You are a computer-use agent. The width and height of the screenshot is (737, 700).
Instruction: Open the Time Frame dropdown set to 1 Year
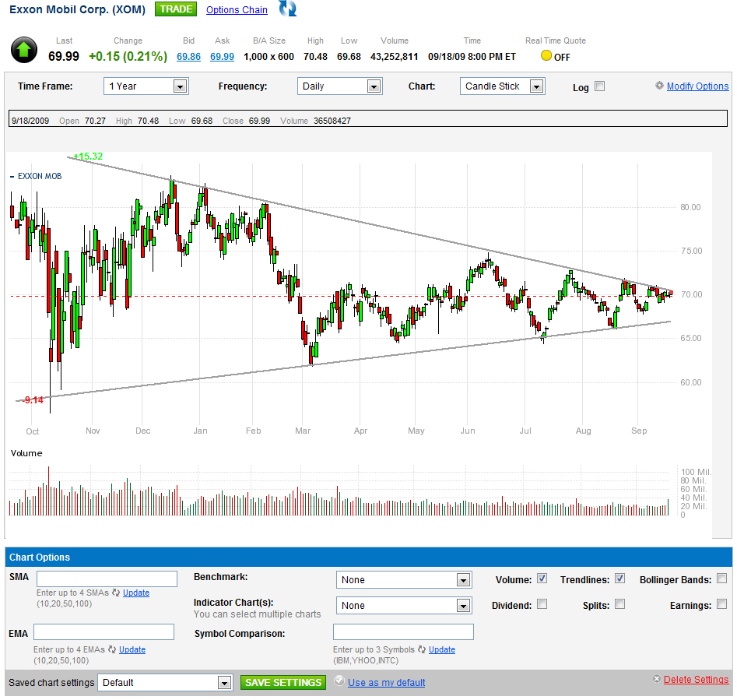(x=146, y=86)
